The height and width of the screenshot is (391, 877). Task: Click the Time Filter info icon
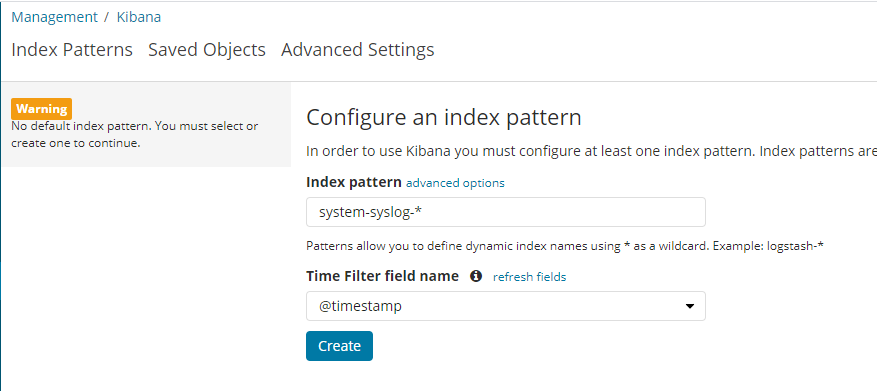click(476, 276)
